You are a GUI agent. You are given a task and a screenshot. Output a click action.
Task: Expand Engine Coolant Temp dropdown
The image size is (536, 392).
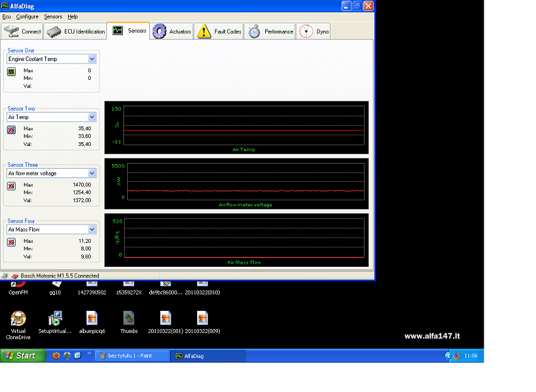(x=92, y=59)
